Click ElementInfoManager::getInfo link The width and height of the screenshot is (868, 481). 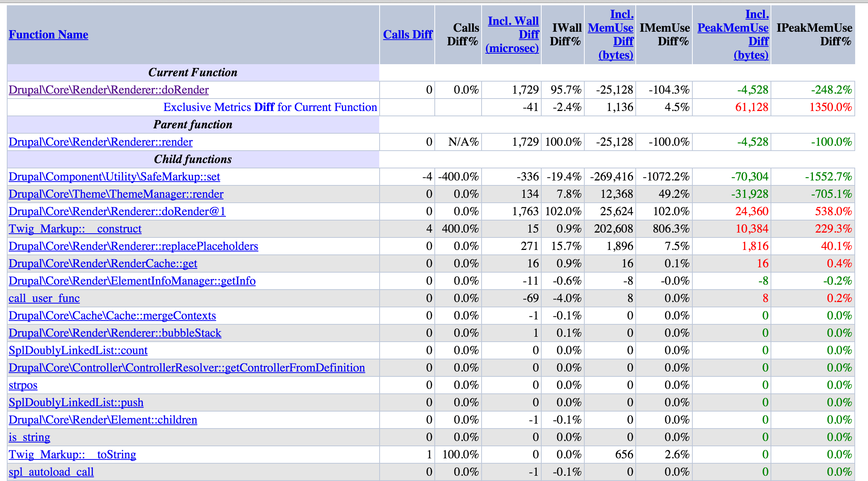coord(132,281)
